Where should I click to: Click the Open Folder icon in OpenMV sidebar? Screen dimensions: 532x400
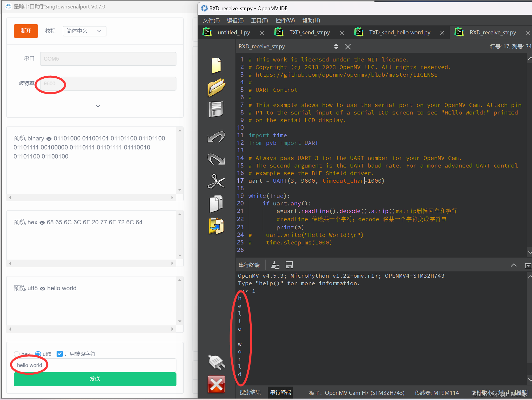point(216,87)
